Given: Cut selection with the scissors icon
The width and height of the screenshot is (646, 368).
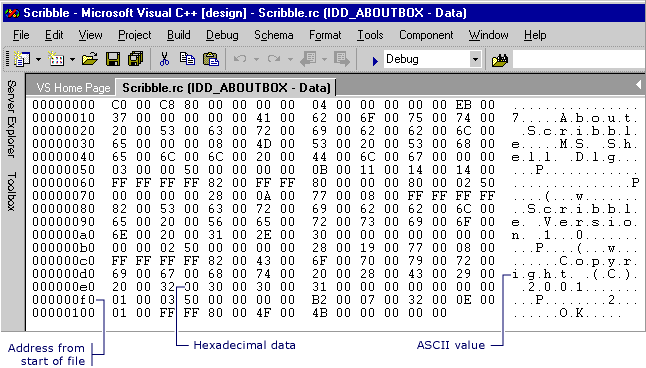Looking at the screenshot, I should [164, 59].
